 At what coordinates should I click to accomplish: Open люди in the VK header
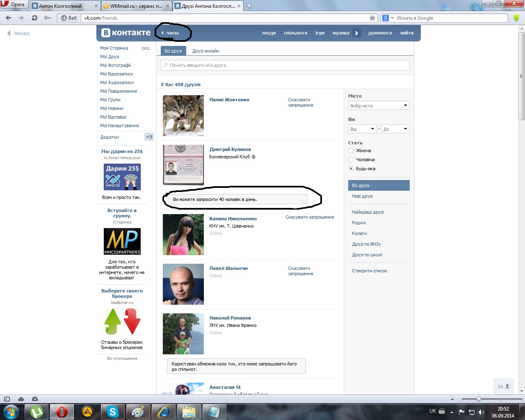click(269, 33)
